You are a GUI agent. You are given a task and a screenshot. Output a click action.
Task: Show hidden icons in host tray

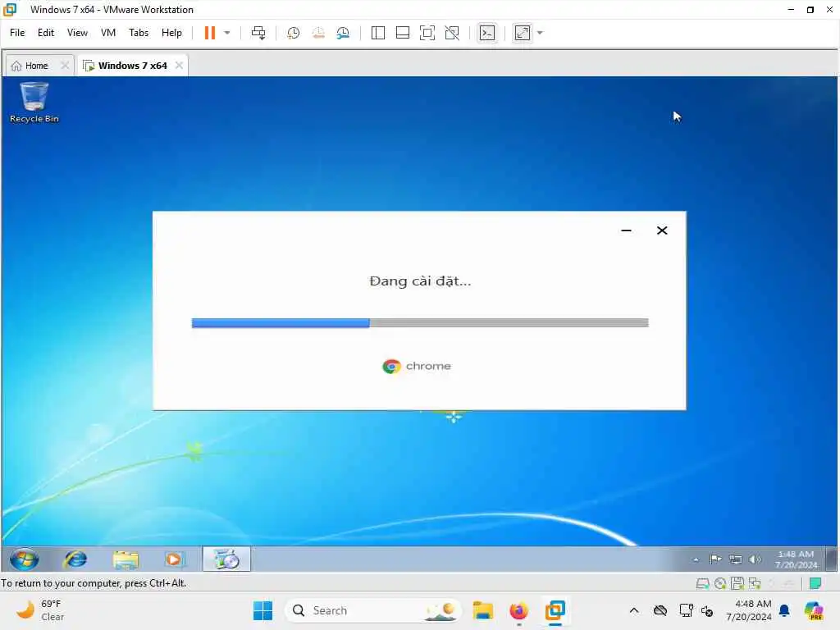[634, 610]
